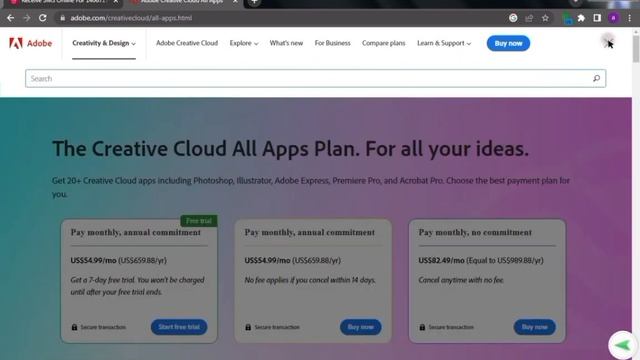640x360 pixels.
Task: Open Compare plans link
Action: click(384, 43)
